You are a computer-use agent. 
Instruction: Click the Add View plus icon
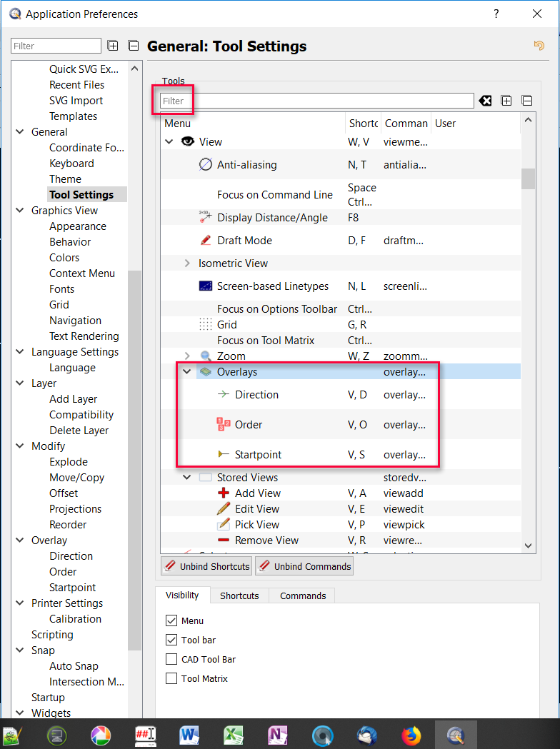tap(224, 493)
